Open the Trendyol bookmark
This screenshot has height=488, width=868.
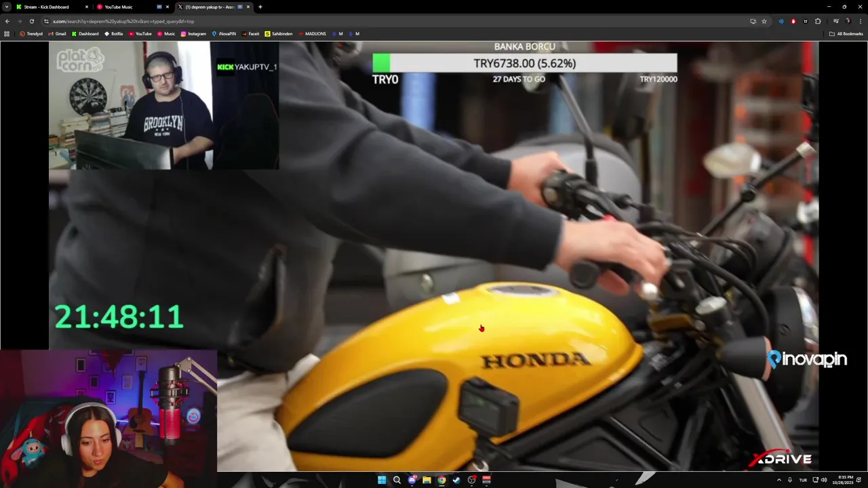[31, 33]
